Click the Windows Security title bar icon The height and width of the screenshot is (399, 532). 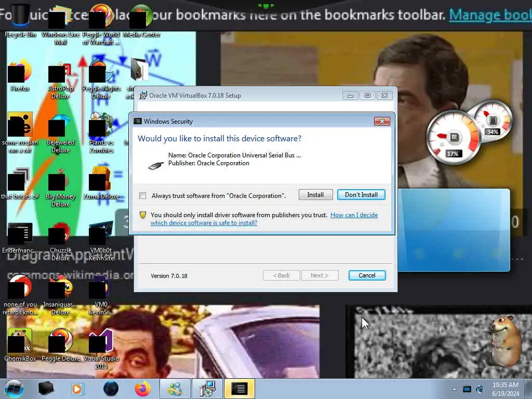coord(137,121)
